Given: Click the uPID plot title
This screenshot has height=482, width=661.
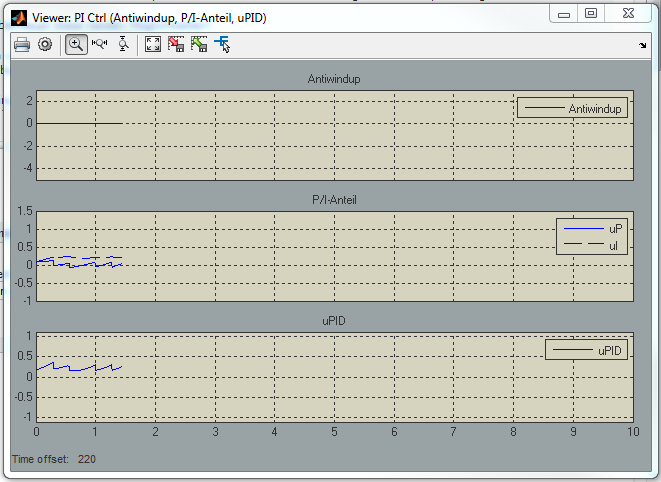Looking at the screenshot, I should point(334,321).
